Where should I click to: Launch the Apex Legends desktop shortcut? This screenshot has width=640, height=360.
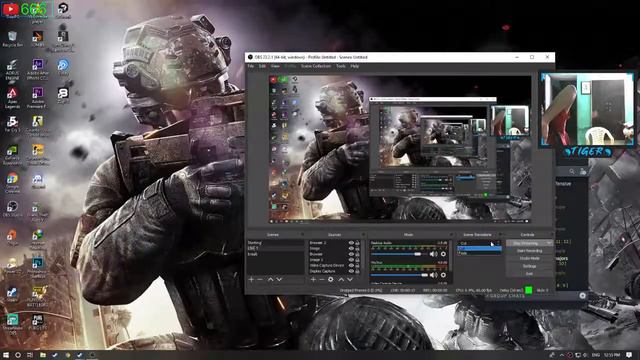(12, 98)
